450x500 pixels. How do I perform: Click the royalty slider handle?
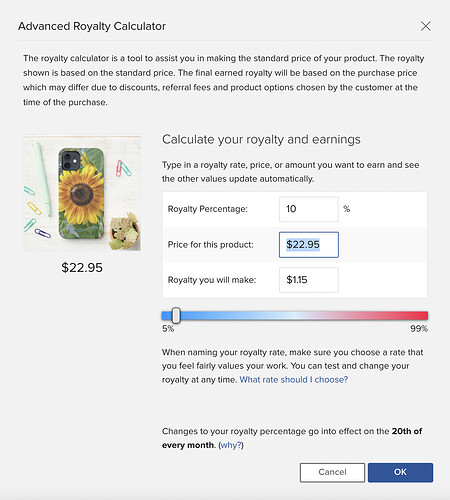176,315
